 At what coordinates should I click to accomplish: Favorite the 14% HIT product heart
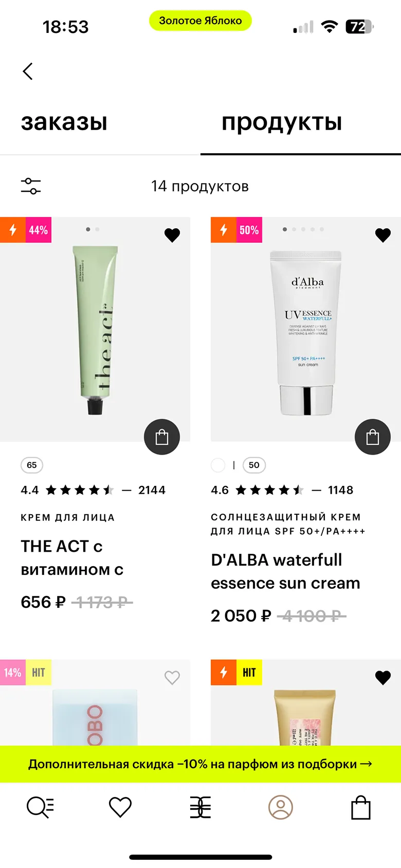click(172, 678)
